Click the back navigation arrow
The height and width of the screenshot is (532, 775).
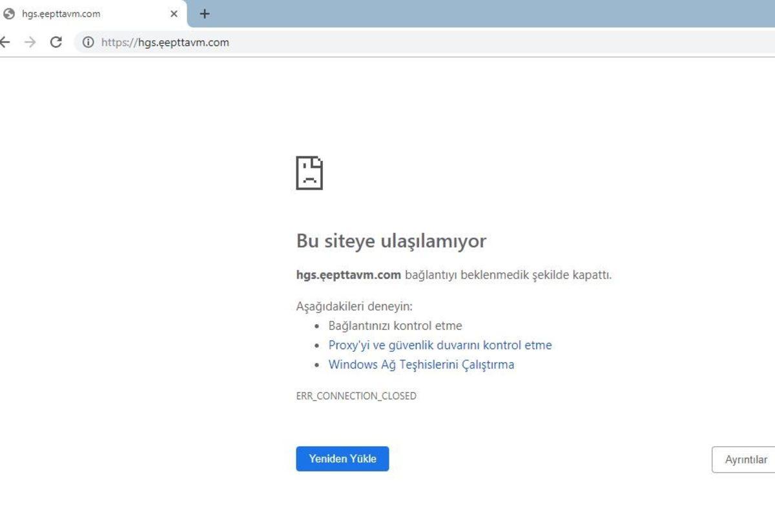[5, 43]
